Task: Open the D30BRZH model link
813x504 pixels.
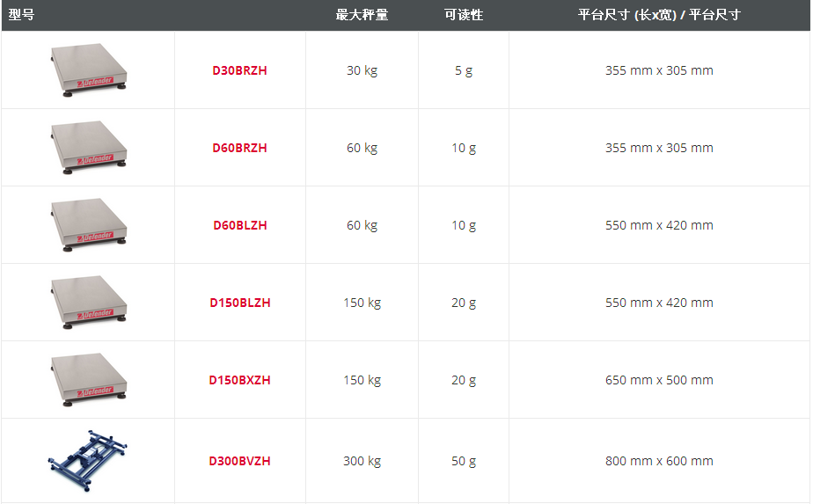Action: (x=239, y=70)
